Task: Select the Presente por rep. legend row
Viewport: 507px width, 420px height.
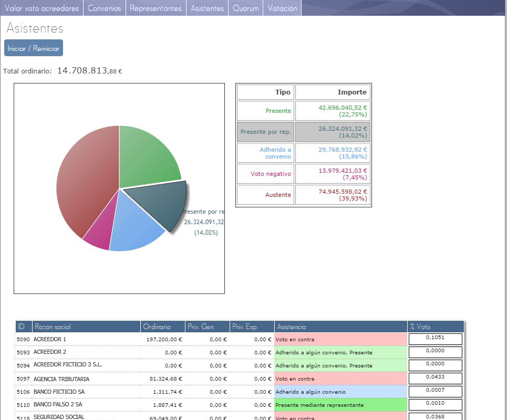Action: pos(304,132)
